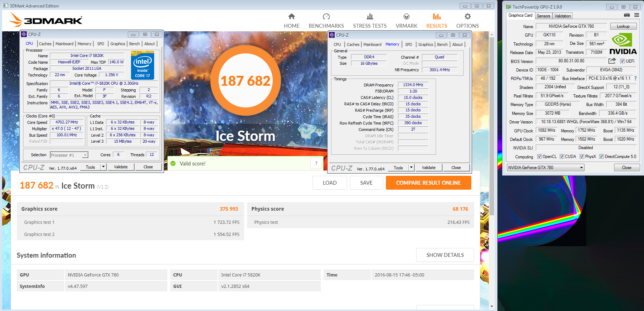Open the Processor #1 selection dropdown
This screenshot has height=311, width=644.
(x=69, y=155)
